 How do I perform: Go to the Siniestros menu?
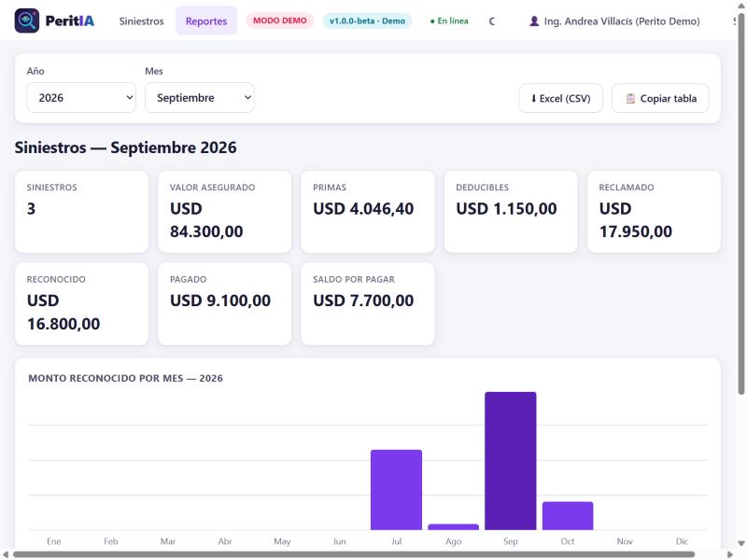(x=142, y=21)
